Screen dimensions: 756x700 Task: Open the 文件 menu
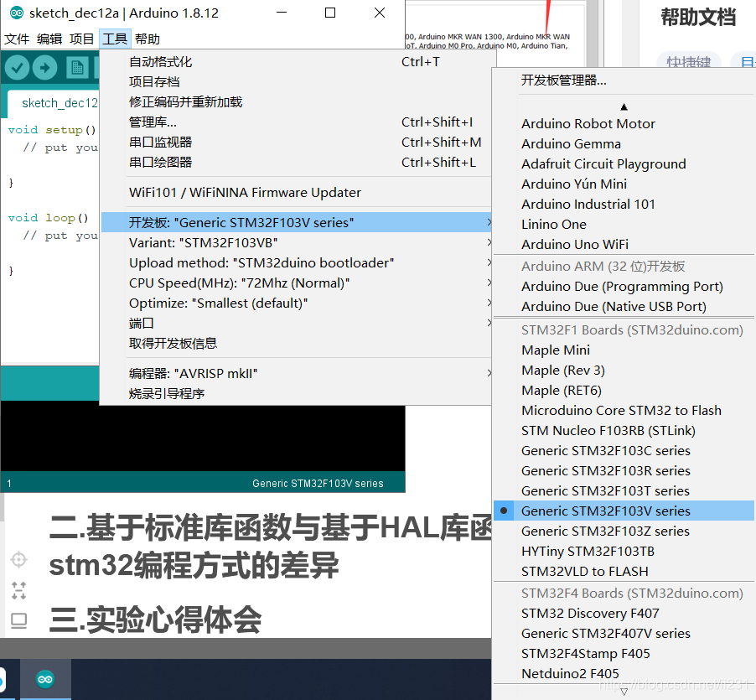17,39
